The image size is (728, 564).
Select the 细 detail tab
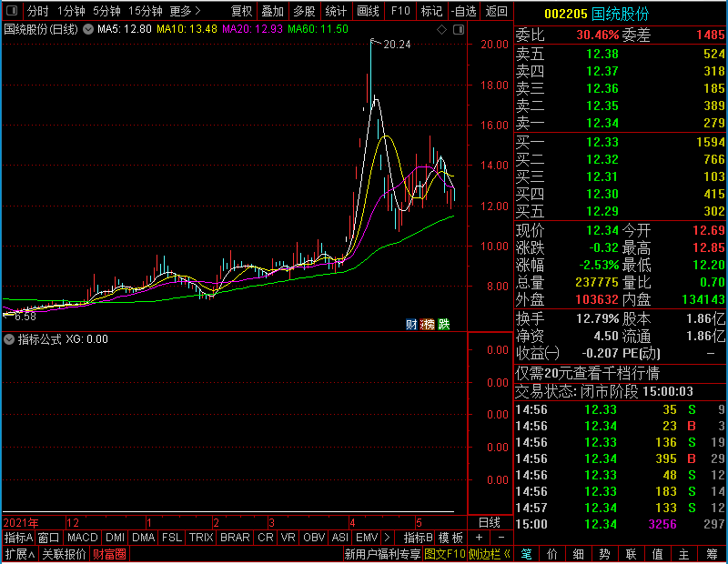tap(579, 554)
